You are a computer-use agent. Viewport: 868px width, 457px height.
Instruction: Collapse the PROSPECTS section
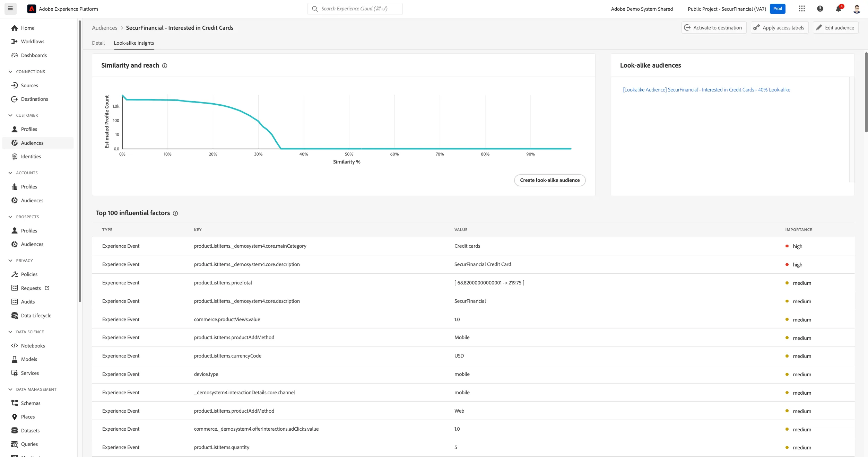[10, 217]
